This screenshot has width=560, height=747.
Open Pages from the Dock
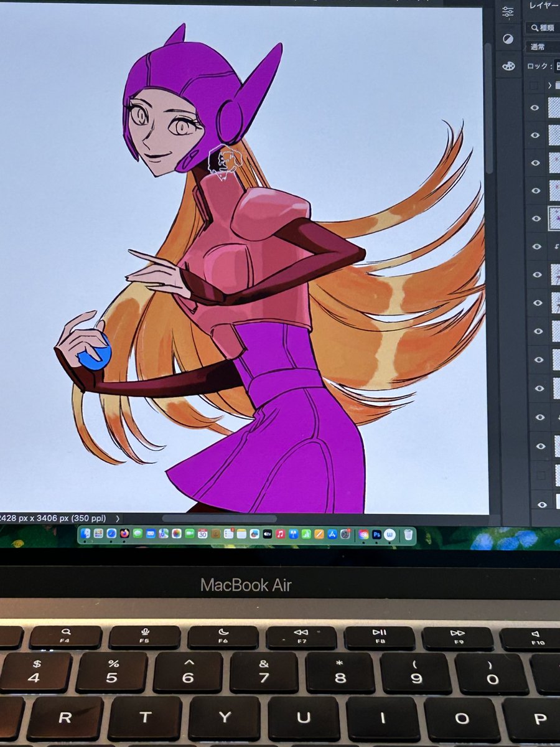point(319,533)
